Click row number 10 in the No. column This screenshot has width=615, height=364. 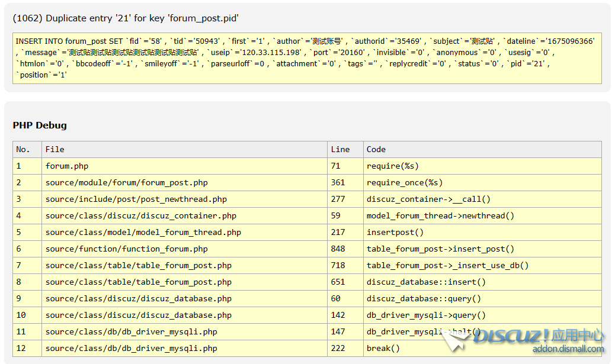pos(21,315)
